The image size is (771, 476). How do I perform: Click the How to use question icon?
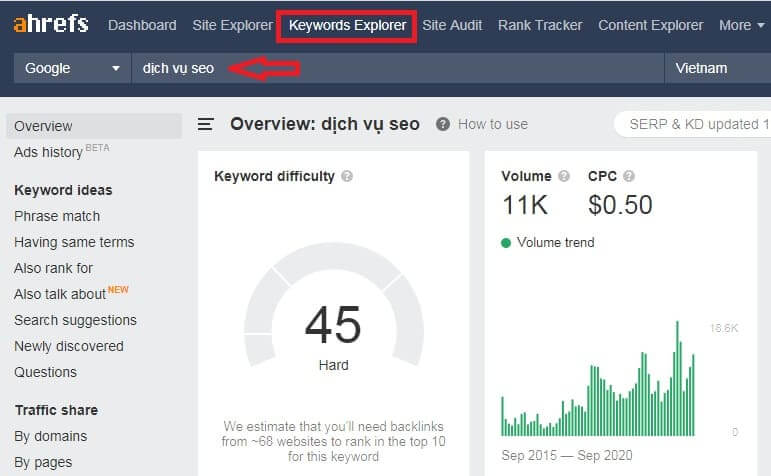pos(443,124)
